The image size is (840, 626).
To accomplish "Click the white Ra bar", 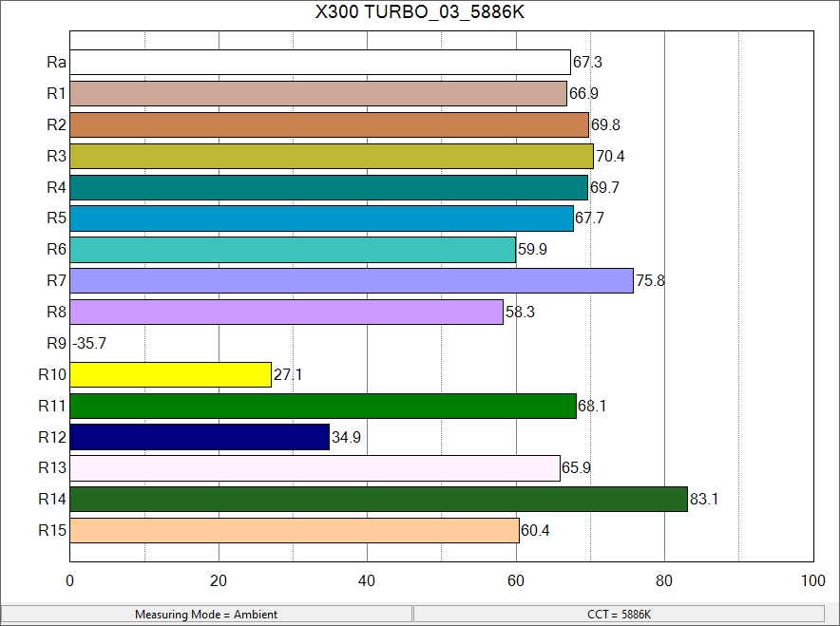I will pyautogui.click(x=320, y=63).
